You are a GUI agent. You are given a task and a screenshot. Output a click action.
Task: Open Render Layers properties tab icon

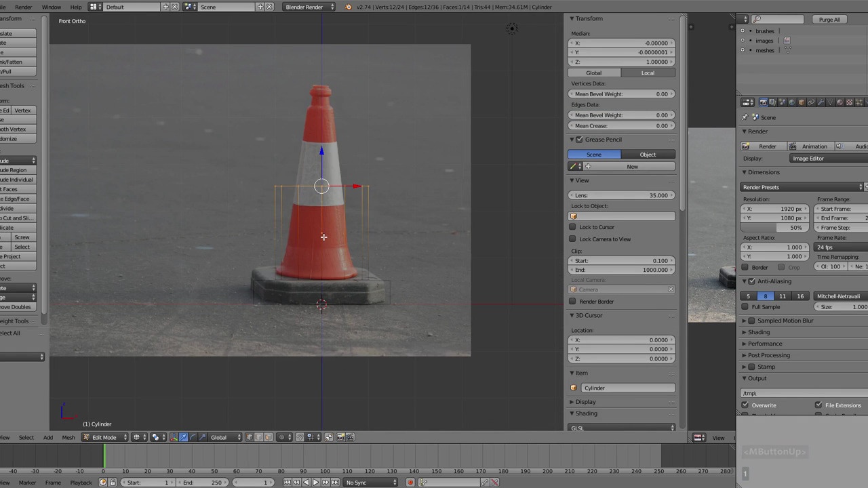click(772, 102)
